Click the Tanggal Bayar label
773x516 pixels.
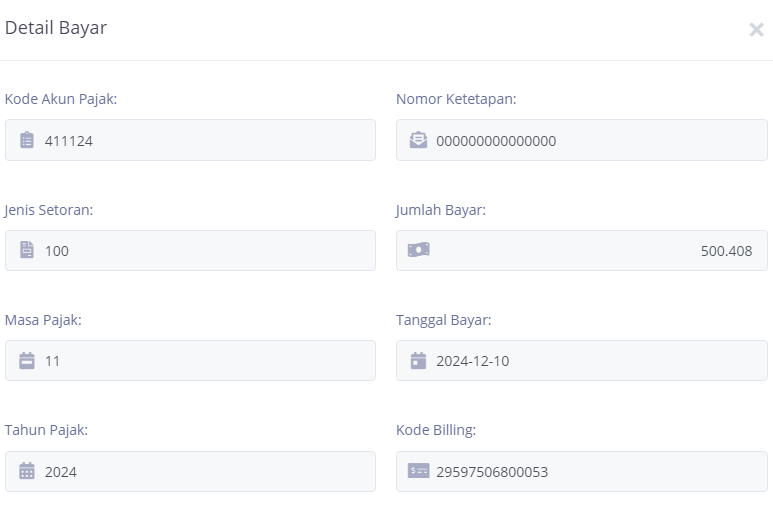coord(444,320)
